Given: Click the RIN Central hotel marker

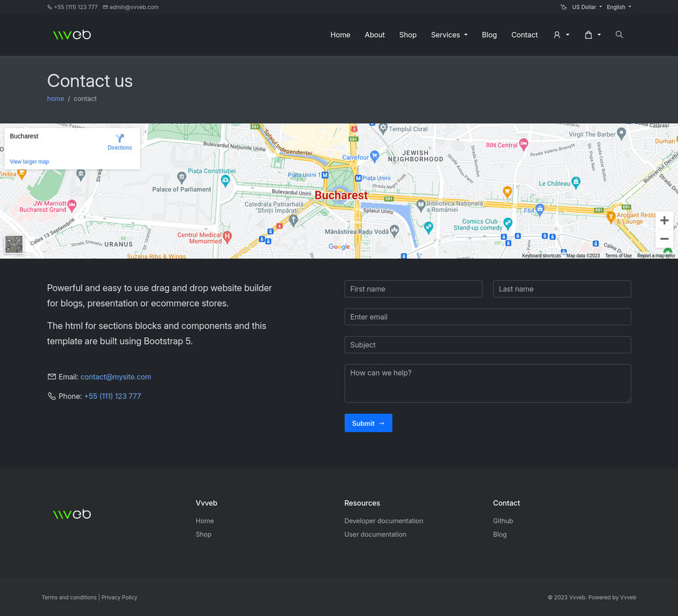Looking at the screenshot, I should click(524, 144).
